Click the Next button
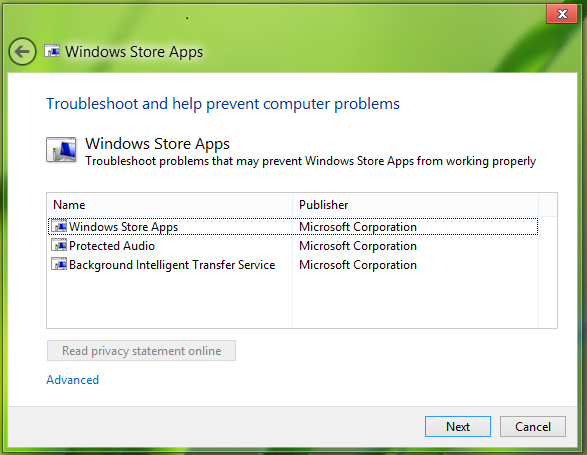The image size is (587, 455). [457, 427]
